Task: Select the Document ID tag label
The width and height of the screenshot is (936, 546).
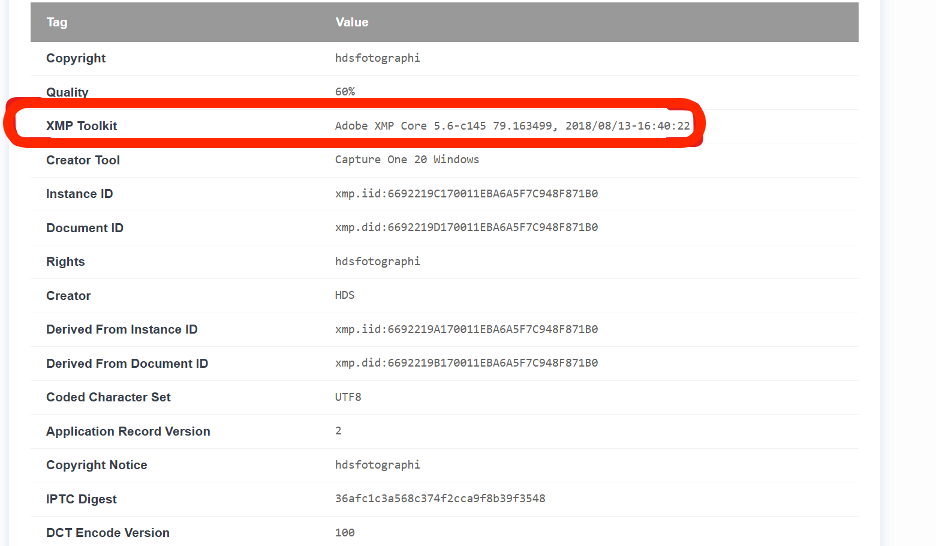Action: point(85,228)
